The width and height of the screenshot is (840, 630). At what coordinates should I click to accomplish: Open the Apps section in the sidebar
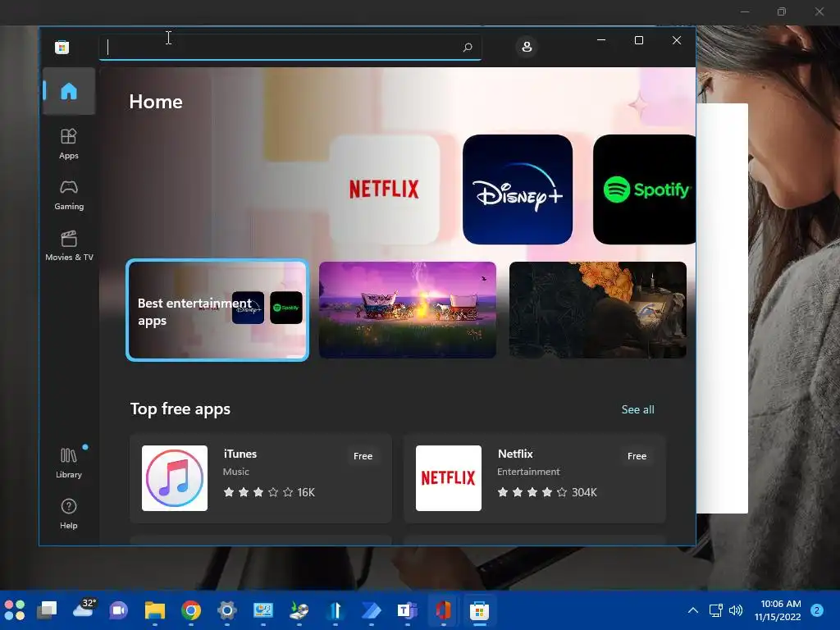point(69,144)
